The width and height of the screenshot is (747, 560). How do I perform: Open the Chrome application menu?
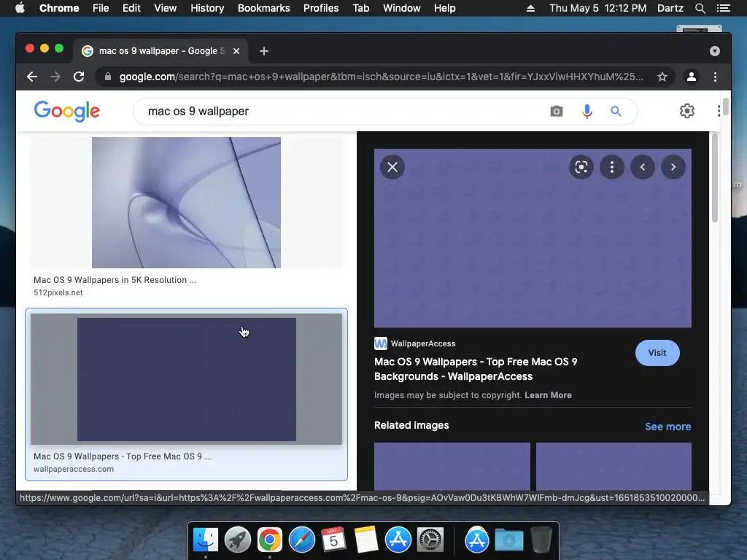[x=59, y=8]
